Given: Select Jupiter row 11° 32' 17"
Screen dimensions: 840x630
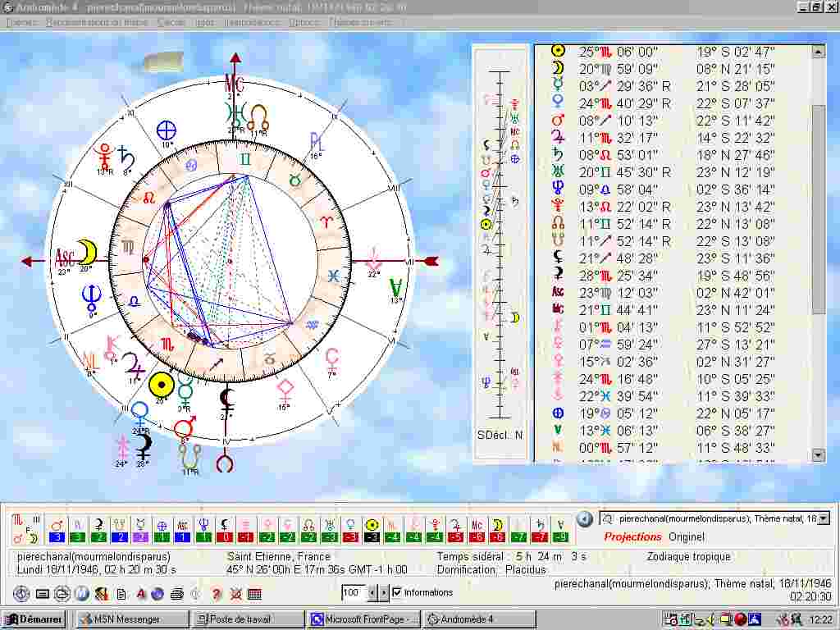Looking at the screenshot, I should (x=673, y=138).
